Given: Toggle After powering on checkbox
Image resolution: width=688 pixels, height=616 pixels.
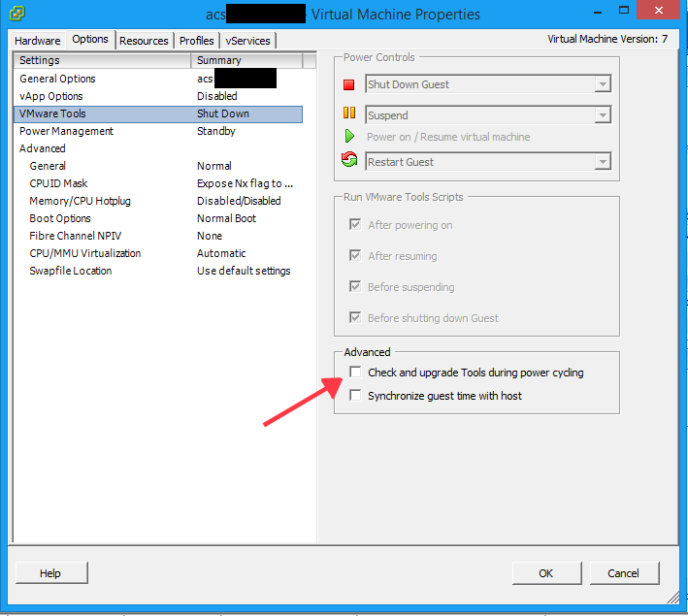Looking at the screenshot, I should pos(355,225).
